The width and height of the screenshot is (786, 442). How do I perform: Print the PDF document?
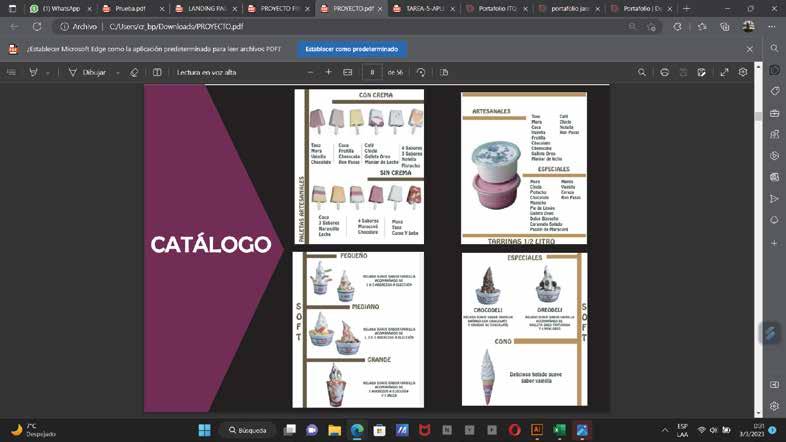[x=664, y=72]
